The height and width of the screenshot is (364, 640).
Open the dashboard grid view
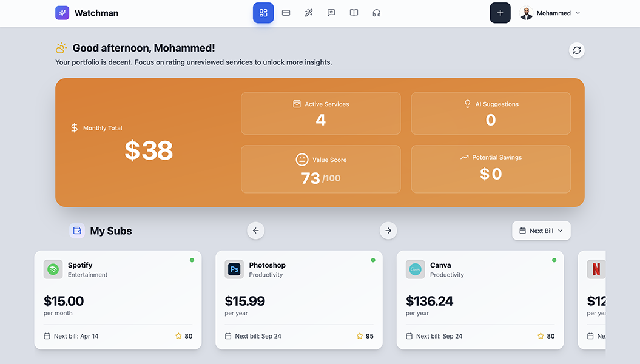pyautogui.click(x=263, y=13)
